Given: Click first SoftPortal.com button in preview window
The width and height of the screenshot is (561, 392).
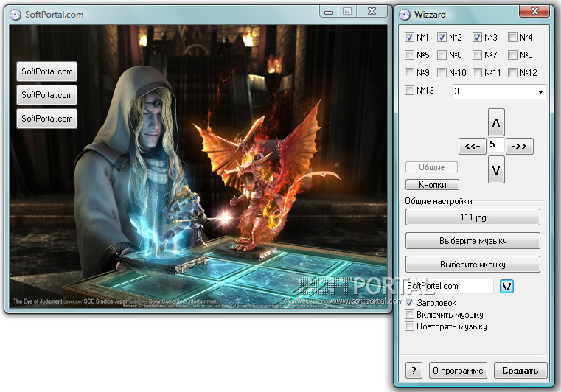Looking at the screenshot, I should (x=47, y=71).
